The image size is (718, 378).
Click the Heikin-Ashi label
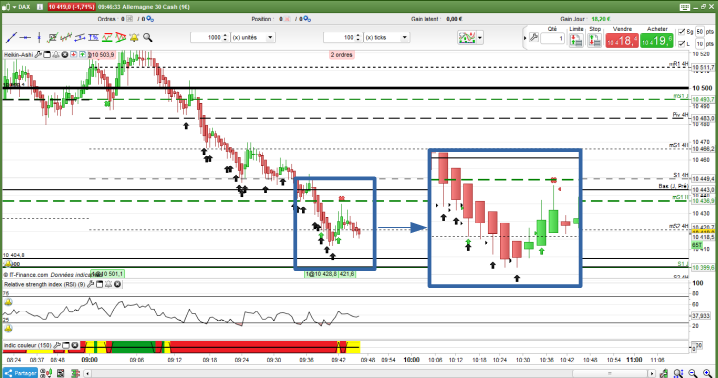click(x=18, y=55)
